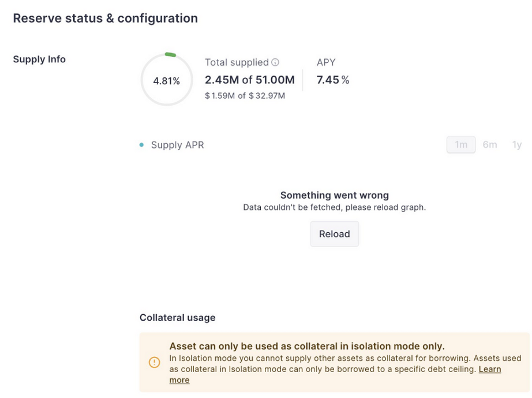Click the 4.81% circular supply progress indicator
Screen dimensions: 532x398
(x=167, y=80)
